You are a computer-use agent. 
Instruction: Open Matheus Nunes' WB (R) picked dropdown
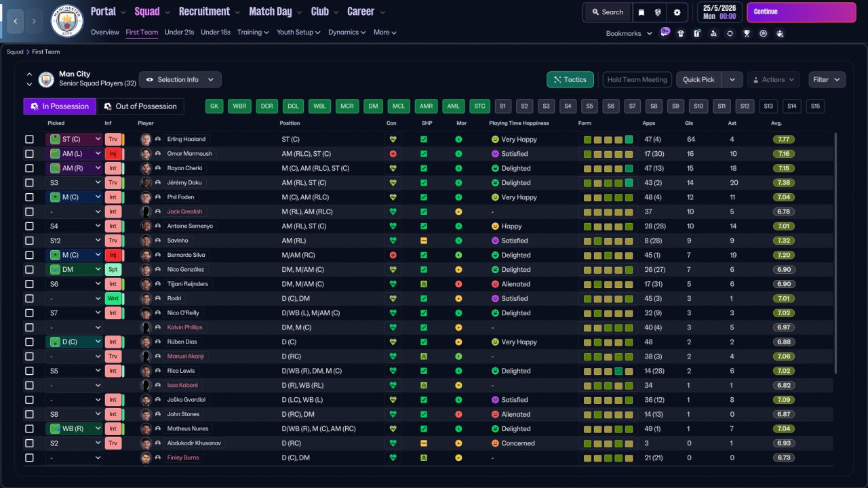tap(74, 428)
